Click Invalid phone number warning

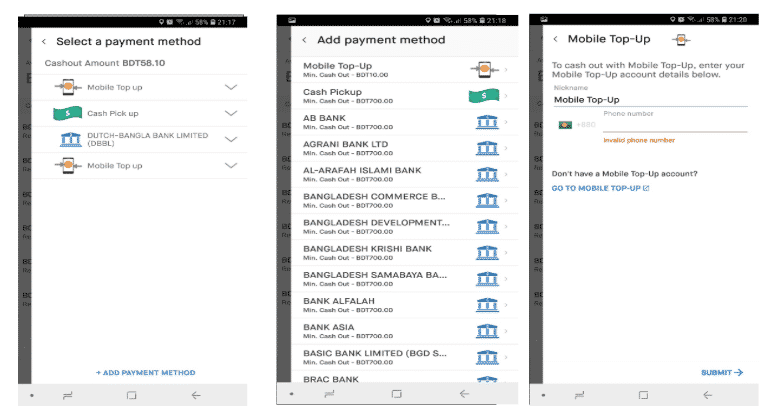tap(639, 140)
